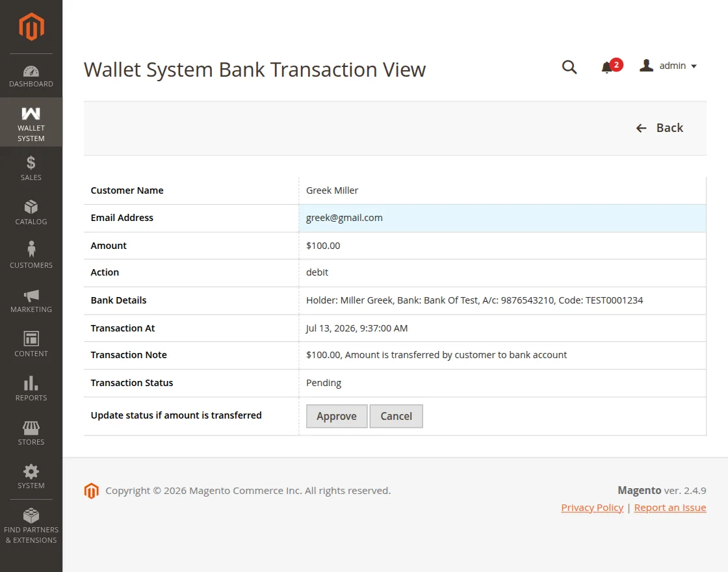Click the Action row label
The image size is (728, 572).
point(105,272)
